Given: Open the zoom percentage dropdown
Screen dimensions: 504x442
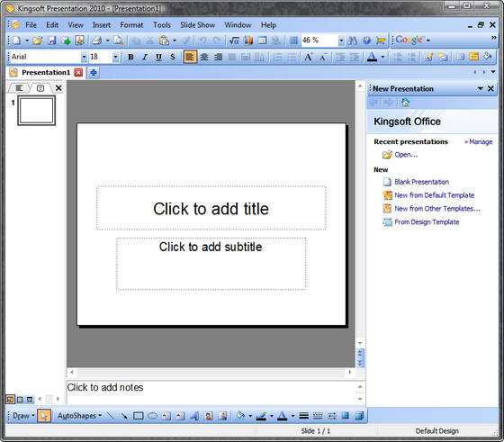Looking at the screenshot, I should tap(341, 41).
